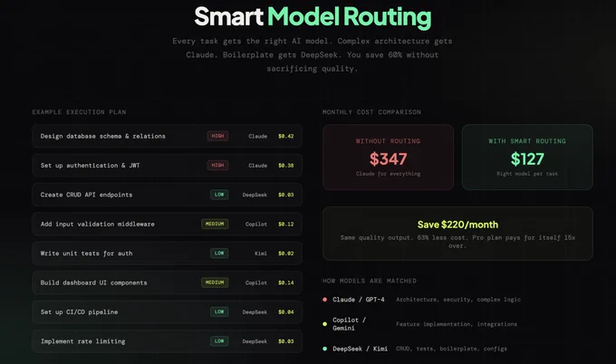This screenshot has width=616, height=364.
Task: Click the LOW badge on Set up CI/CD pipeline
Action: point(219,311)
